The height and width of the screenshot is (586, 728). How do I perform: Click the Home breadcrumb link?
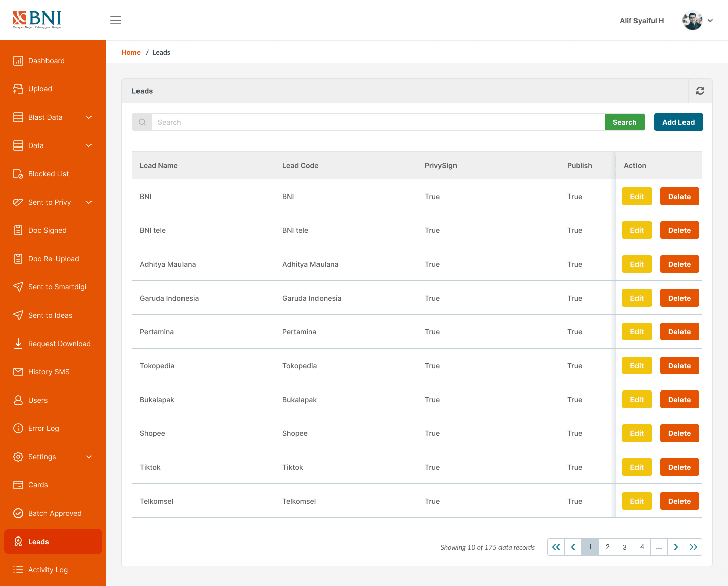pyautogui.click(x=131, y=52)
